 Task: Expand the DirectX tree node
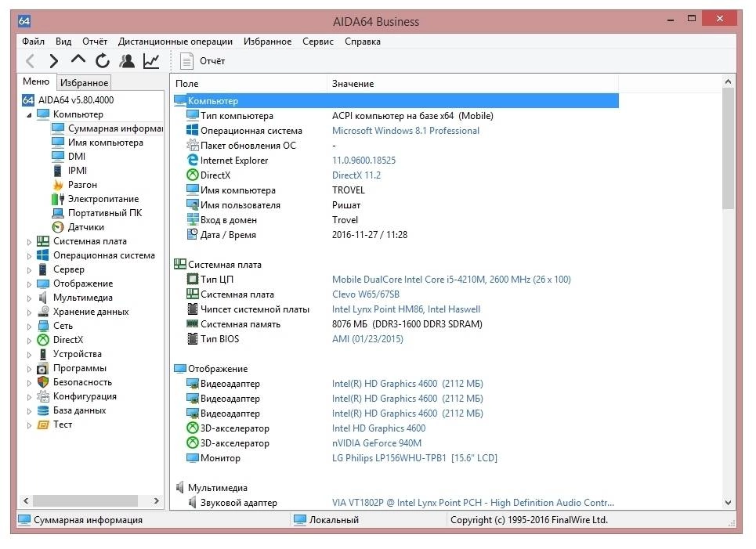(29, 341)
